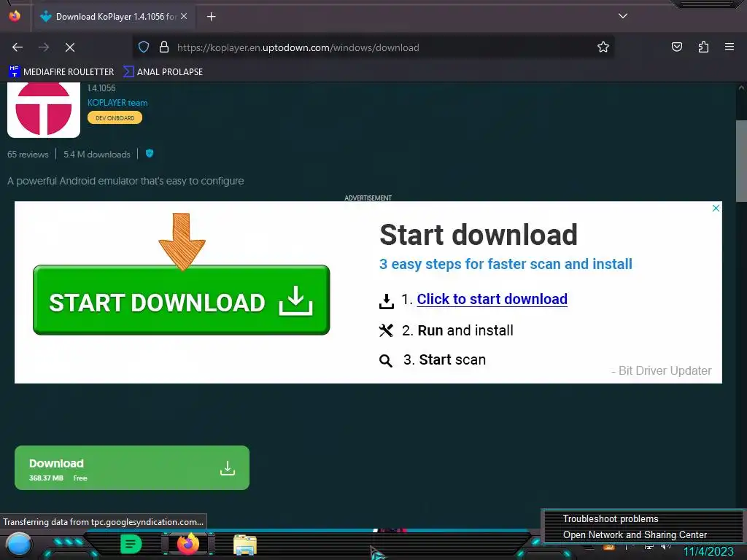
Task: Click the DEV ONBOARD badge
Action: point(115,117)
